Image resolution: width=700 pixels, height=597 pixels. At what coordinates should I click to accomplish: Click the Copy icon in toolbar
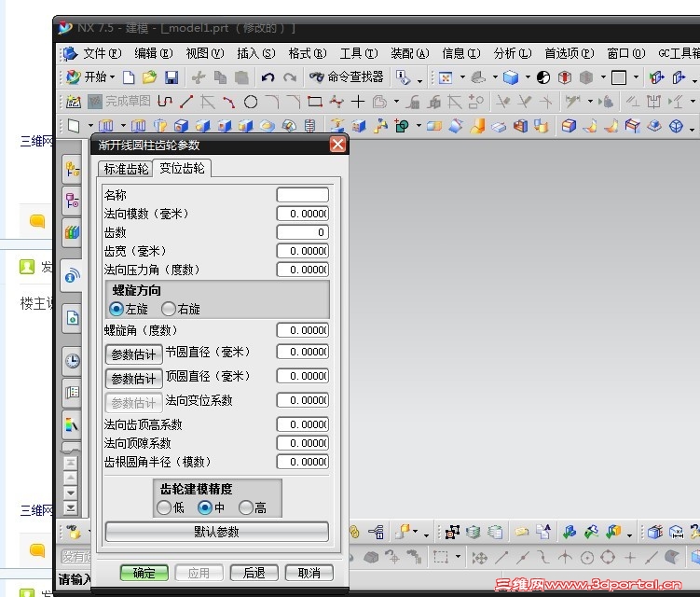[x=220, y=77]
